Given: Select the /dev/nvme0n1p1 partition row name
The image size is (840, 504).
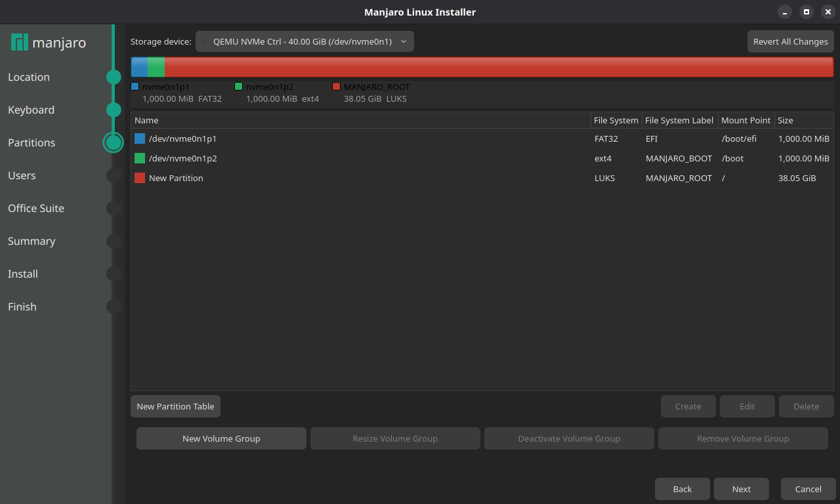Looking at the screenshot, I should pos(182,138).
